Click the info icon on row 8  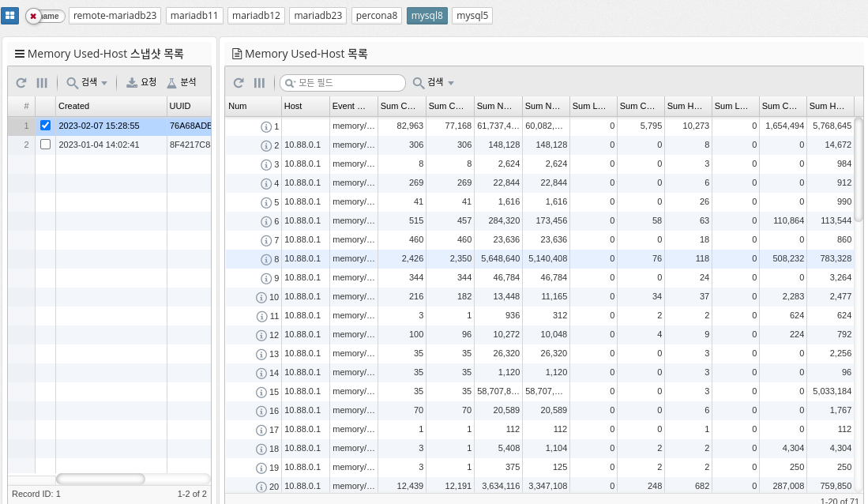(x=266, y=259)
